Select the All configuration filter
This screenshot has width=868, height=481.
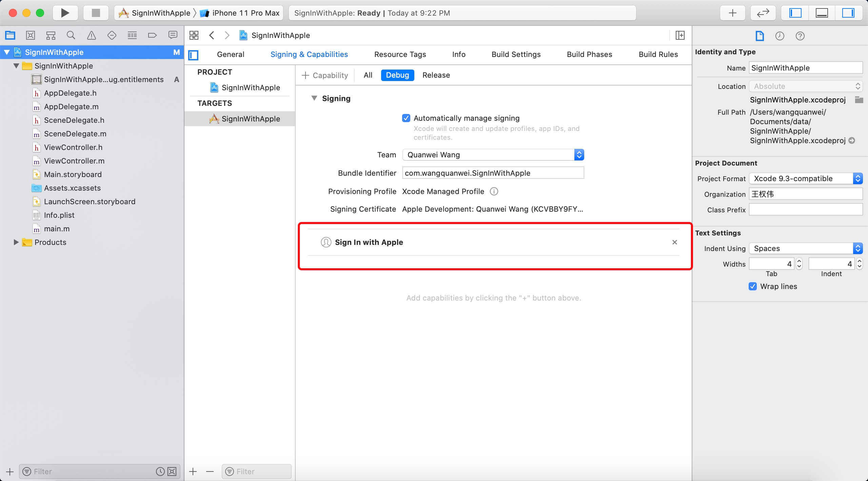pos(368,75)
